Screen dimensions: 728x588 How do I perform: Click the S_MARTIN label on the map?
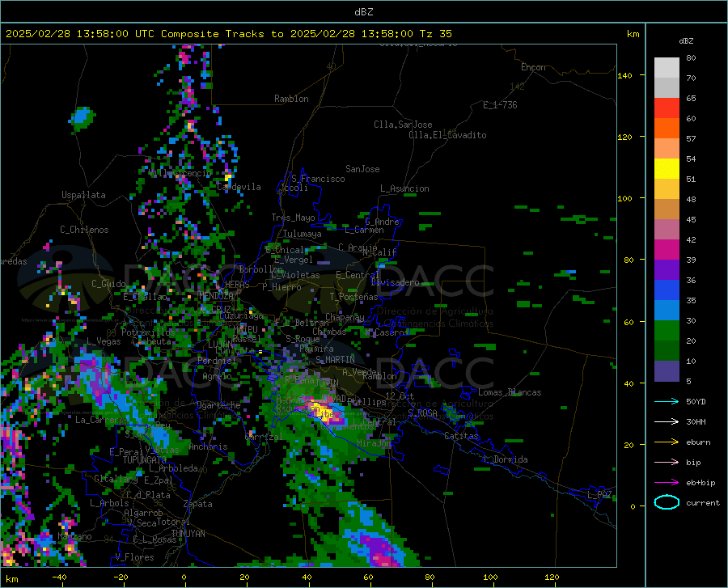pyautogui.click(x=335, y=360)
